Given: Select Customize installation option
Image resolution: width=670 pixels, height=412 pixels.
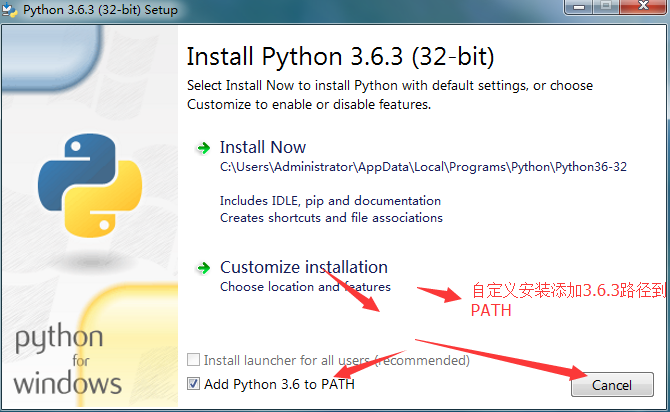Looking at the screenshot, I should click(x=304, y=267).
